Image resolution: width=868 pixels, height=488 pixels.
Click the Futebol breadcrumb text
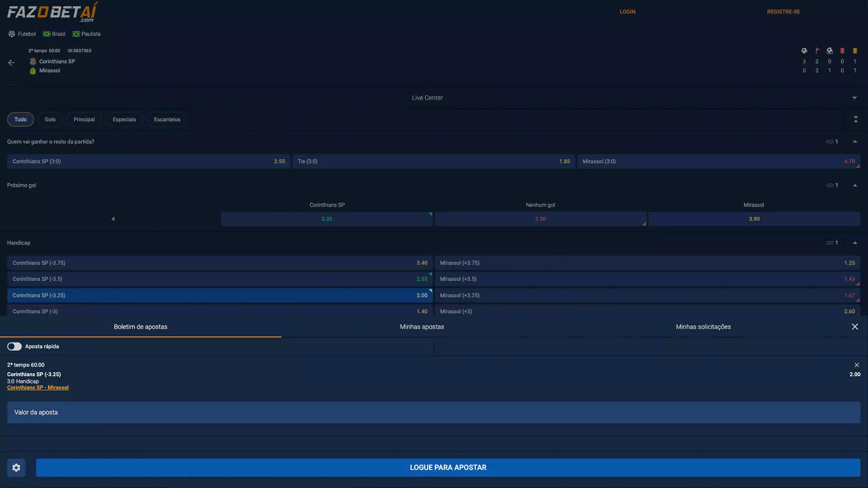(x=27, y=34)
